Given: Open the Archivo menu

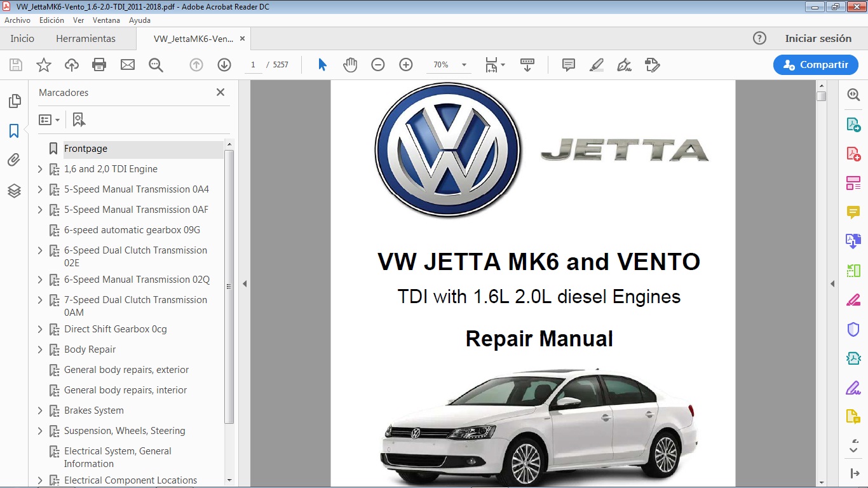Looking at the screenshot, I should coord(17,20).
